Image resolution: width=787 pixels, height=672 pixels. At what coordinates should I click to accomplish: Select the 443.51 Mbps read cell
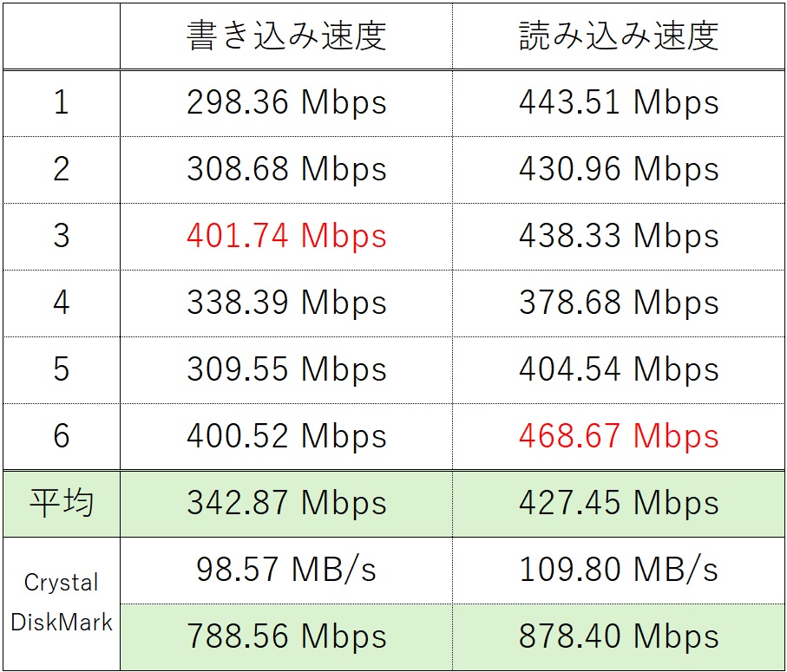[x=619, y=103]
